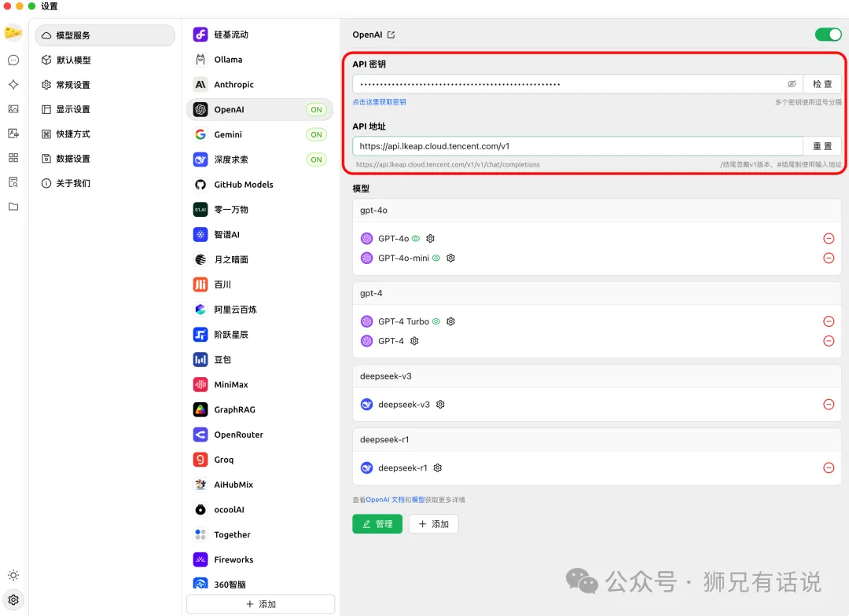Select Groq provider
The image size is (849, 616).
click(x=260, y=460)
